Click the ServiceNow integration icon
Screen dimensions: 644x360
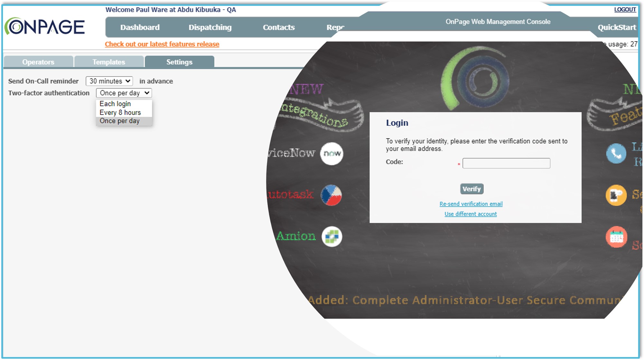click(x=331, y=153)
